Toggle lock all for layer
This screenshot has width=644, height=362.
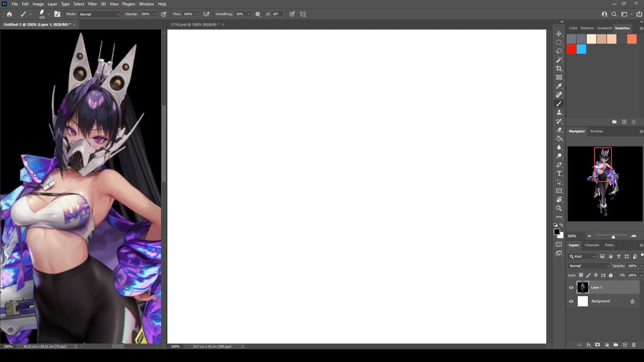[x=611, y=275]
